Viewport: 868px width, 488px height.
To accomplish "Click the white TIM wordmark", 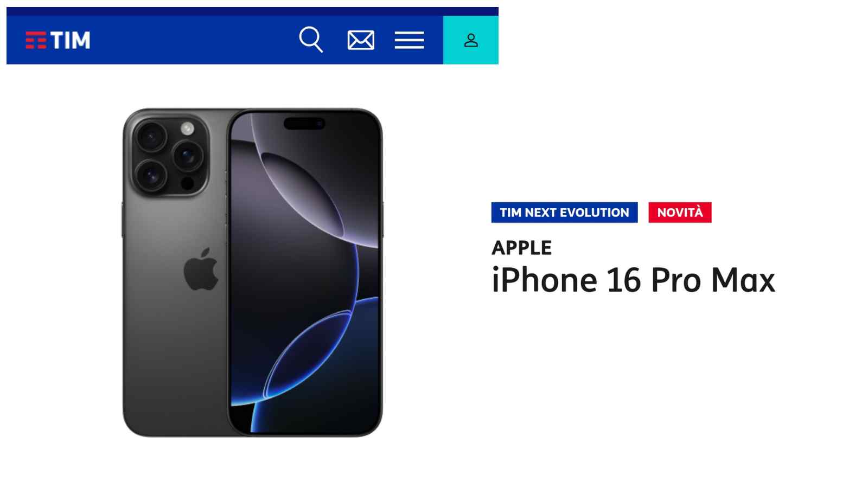I will [71, 40].
